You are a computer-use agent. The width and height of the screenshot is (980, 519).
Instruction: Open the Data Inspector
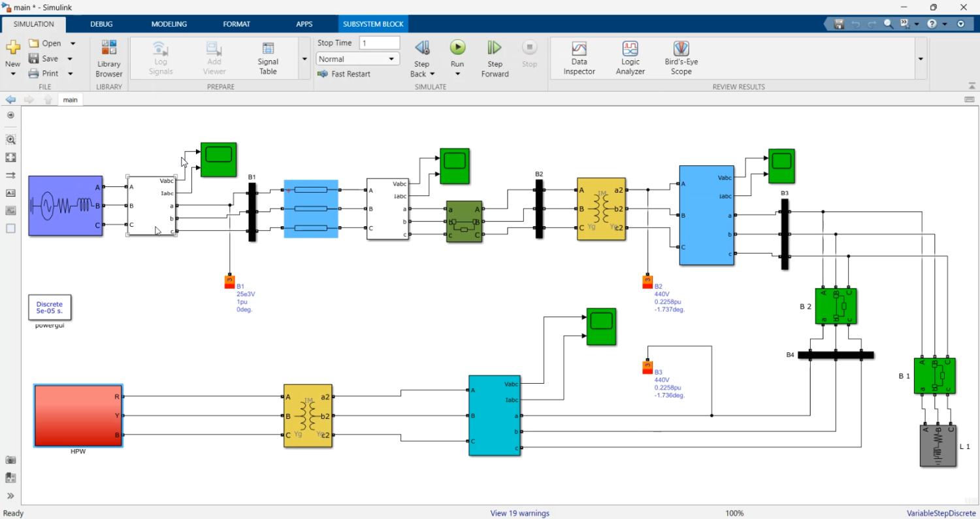click(x=579, y=58)
